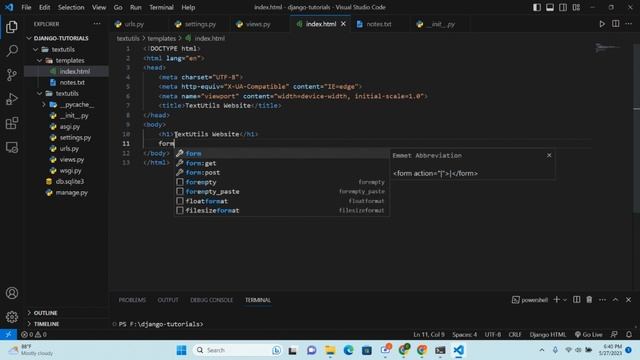Image resolution: width=640 pixels, height=360 pixels.
Task: Select the floatformat suggestion
Action: 282,201
